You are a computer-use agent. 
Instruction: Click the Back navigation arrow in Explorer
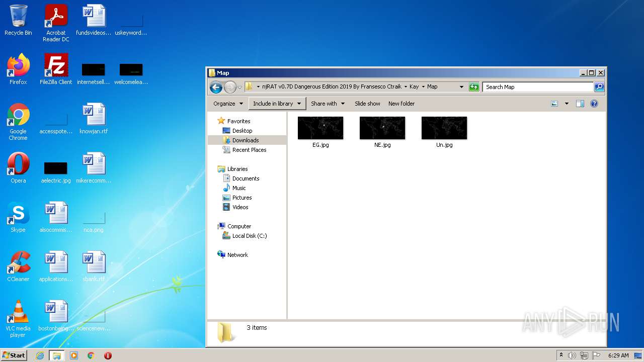[216, 87]
